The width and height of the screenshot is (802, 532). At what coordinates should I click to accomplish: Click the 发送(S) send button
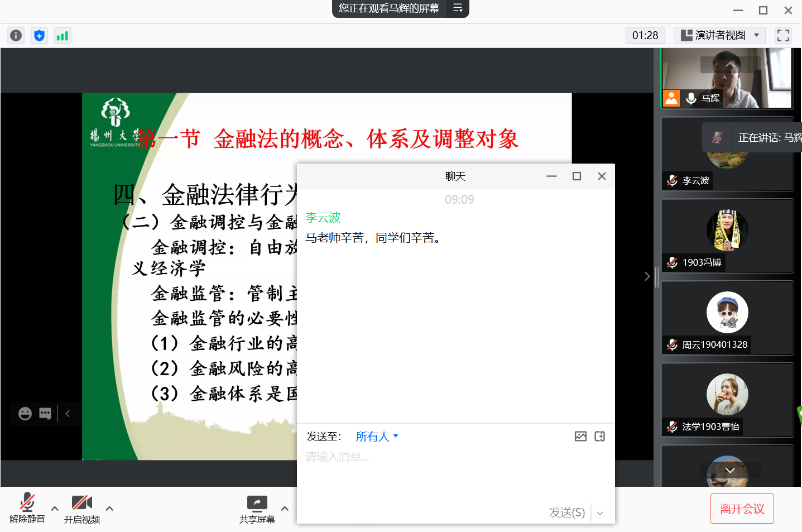point(566,512)
